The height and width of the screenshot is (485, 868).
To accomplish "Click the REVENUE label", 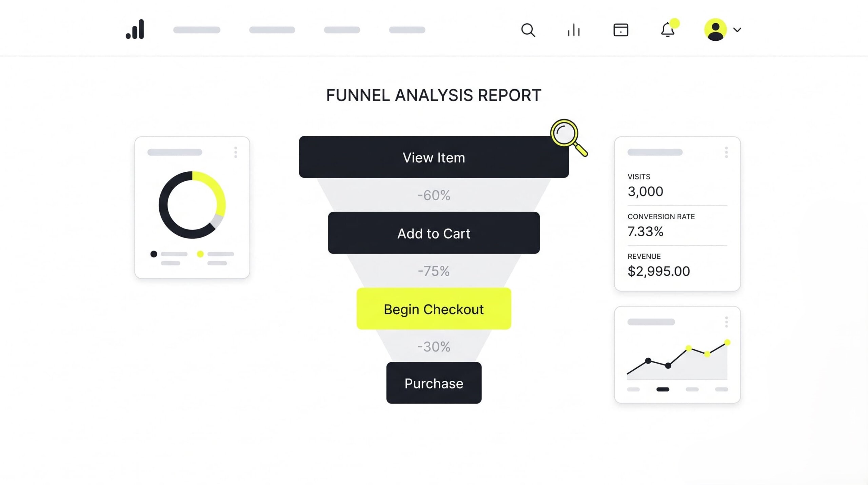I will pyautogui.click(x=644, y=257).
